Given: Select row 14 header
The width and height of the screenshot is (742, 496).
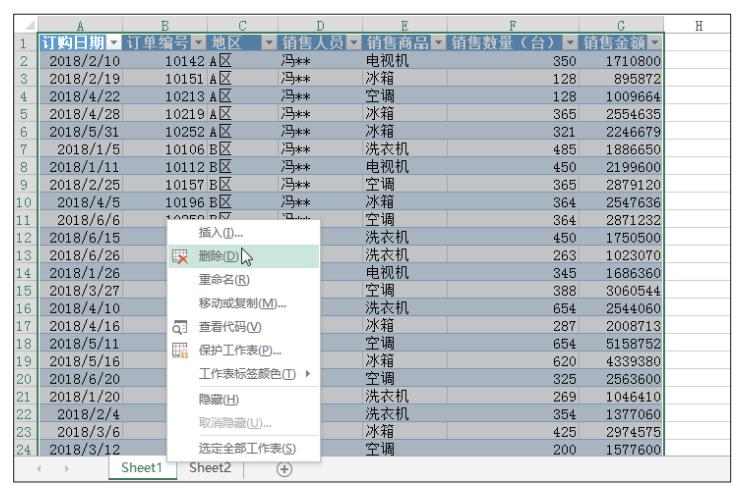Looking at the screenshot, I should (x=25, y=273).
